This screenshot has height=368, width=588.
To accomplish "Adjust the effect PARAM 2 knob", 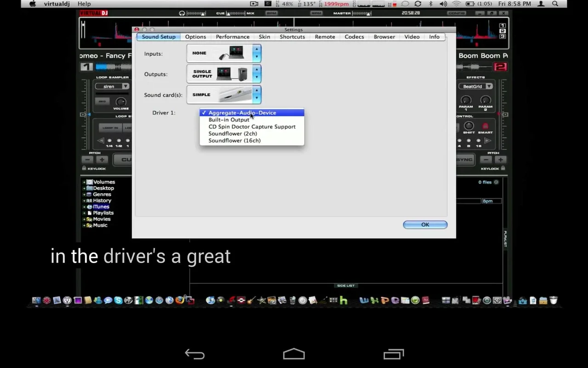I will pyautogui.click(x=485, y=100).
